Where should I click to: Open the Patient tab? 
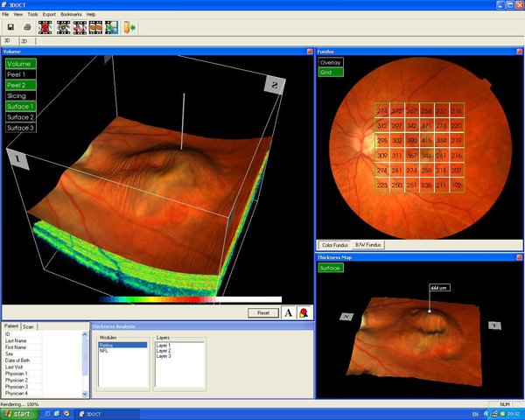coord(11,326)
